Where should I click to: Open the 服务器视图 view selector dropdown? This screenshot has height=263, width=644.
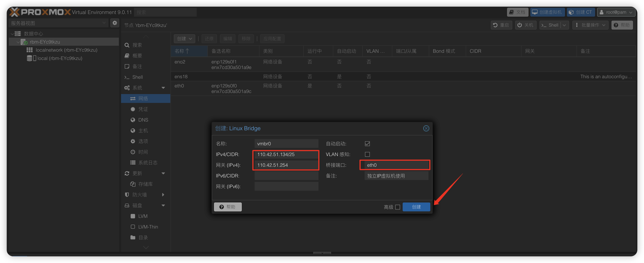coord(58,23)
